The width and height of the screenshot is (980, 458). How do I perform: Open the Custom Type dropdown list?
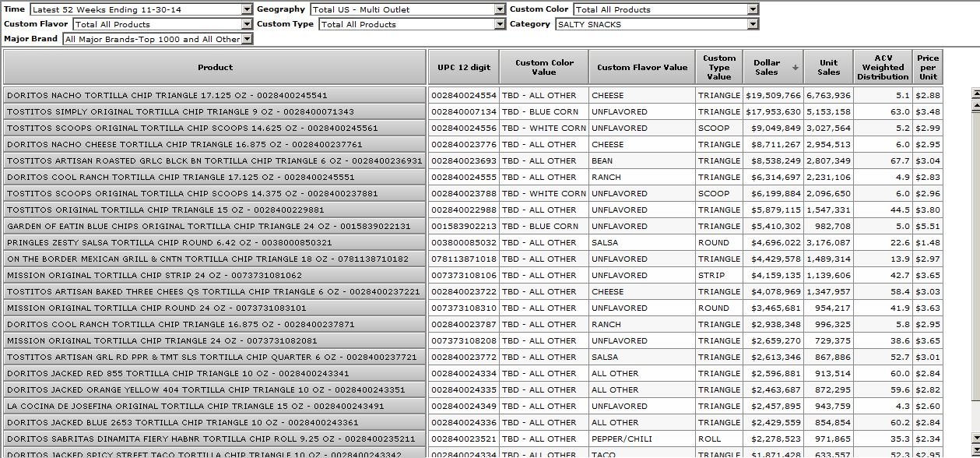(x=500, y=24)
